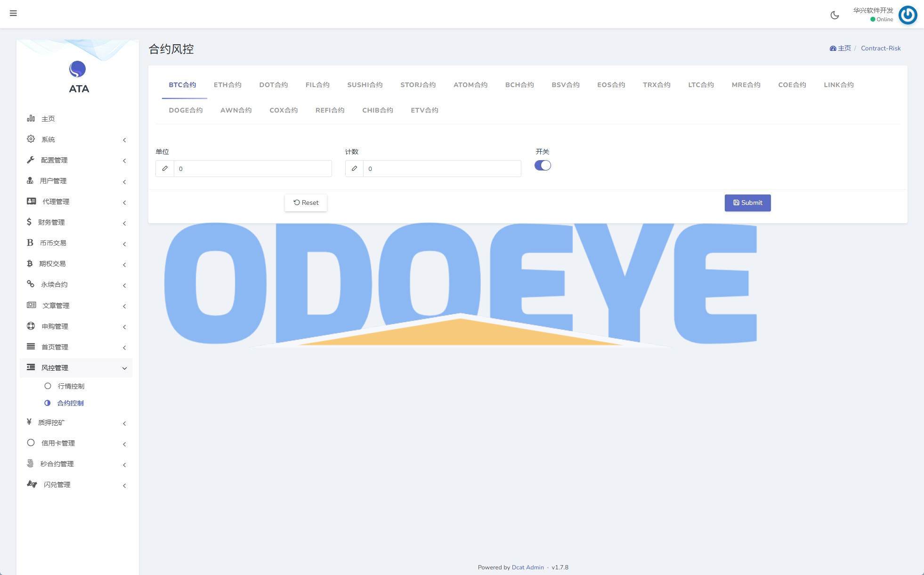The image size is (924, 575).
Task: Select the 行情控制 submenu item
Action: [x=71, y=386]
